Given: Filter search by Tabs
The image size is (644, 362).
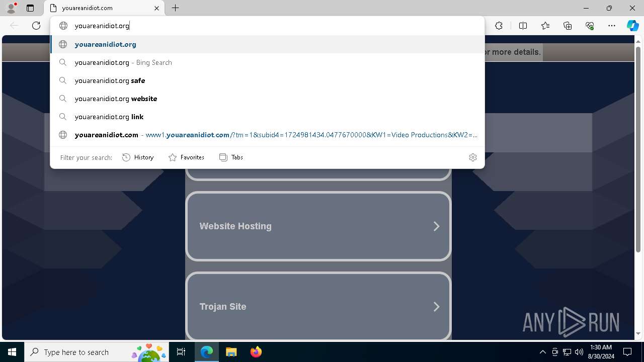Looking at the screenshot, I should (231, 157).
